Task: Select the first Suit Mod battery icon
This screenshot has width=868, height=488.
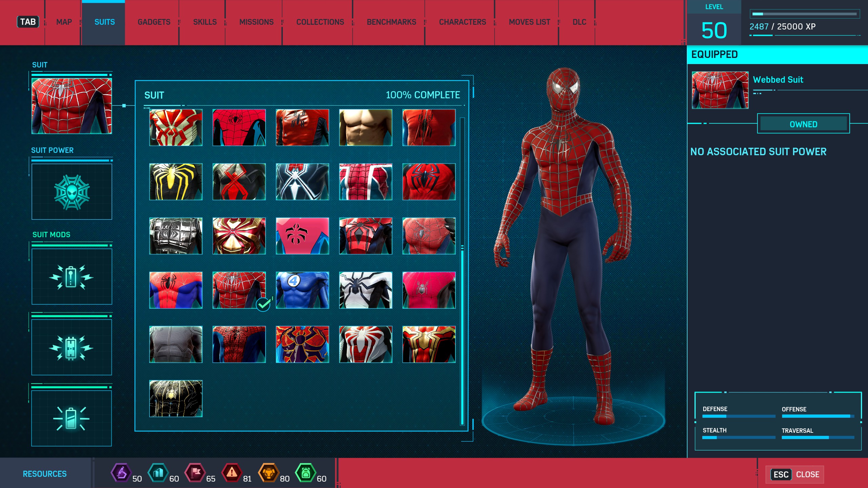Action: (x=72, y=277)
